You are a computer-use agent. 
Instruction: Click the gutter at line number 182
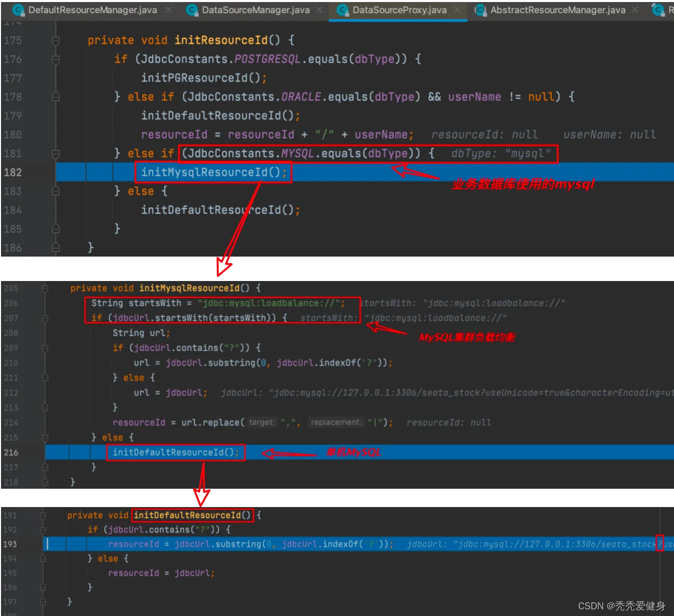13,172
